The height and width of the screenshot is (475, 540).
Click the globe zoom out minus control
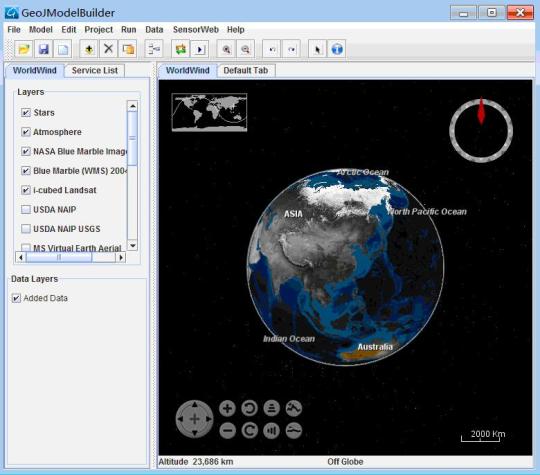[227, 430]
